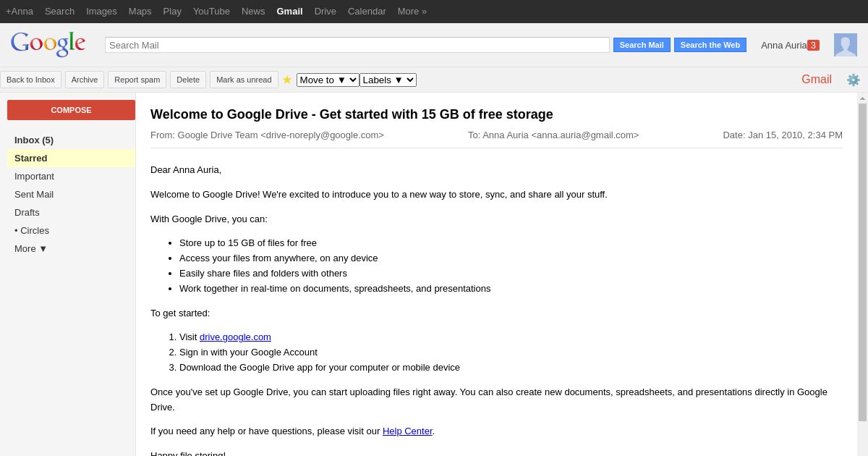Image resolution: width=868 pixels, height=456 pixels.
Task: Follow the drive.google.com link
Action: point(235,337)
